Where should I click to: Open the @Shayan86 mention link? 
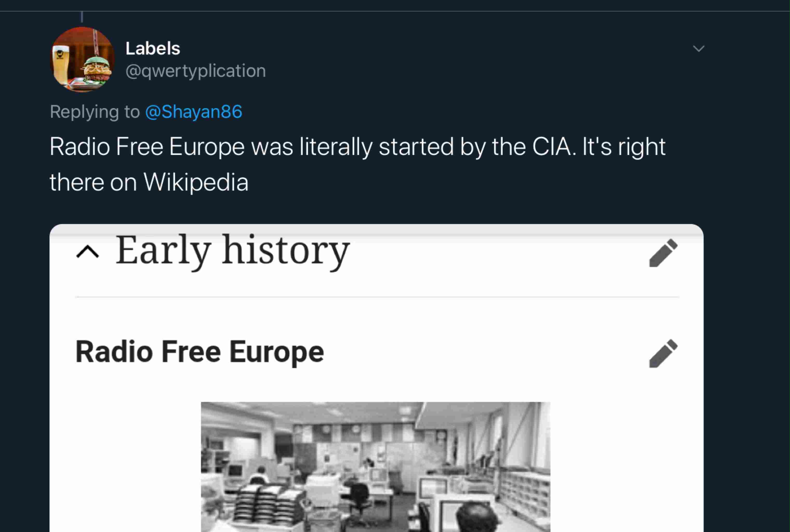pyautogui.click(x=194, y=112)
